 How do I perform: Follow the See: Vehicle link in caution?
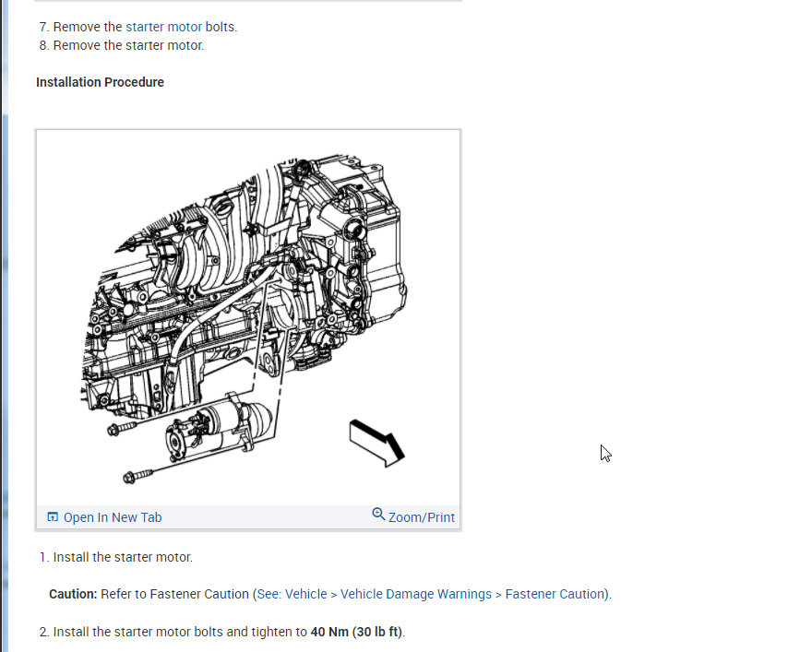click(x=293, y=594)
